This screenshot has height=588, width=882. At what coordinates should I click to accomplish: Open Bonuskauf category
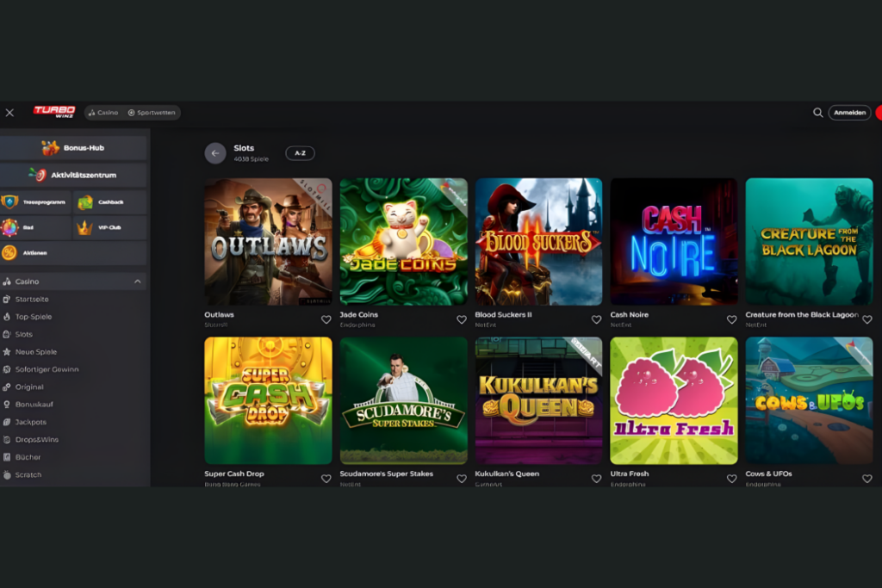(34, 404)
